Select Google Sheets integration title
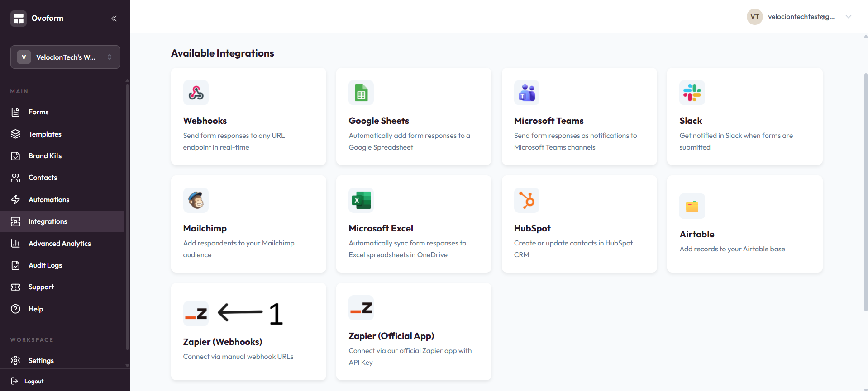The image size is (868, 391). click(x=379, y=121)
